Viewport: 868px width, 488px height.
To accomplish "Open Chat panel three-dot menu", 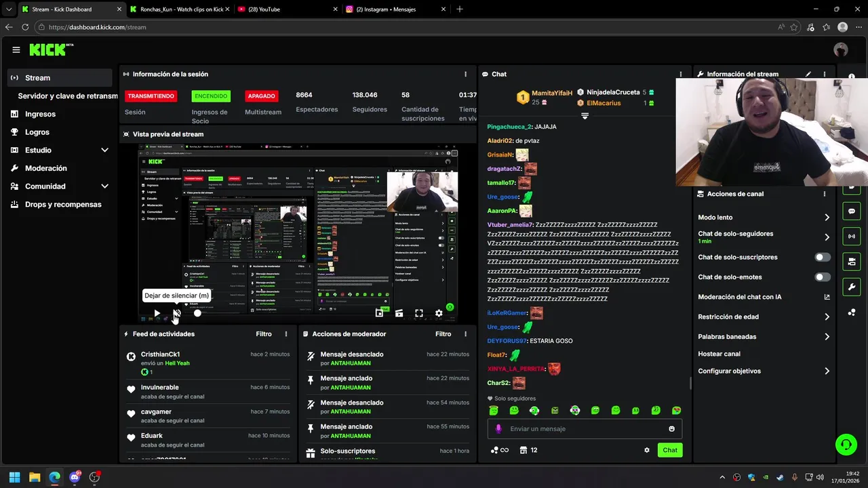I will click(681, 74).
